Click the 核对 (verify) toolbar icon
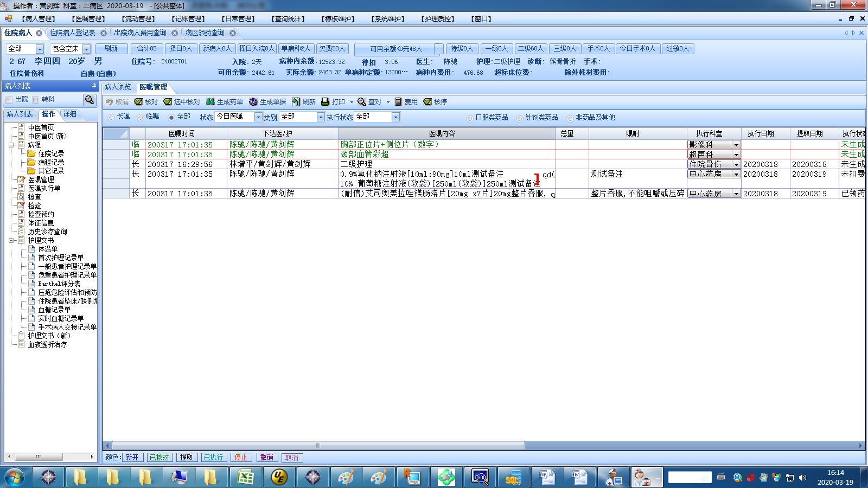This screenshot has height=488, width=868. tap(138, 102)
